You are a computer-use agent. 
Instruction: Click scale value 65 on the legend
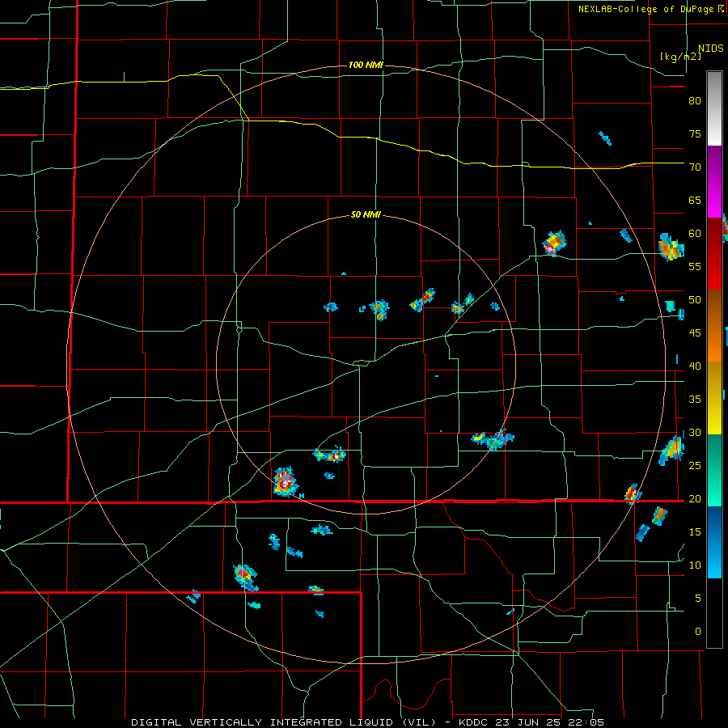[695, 200]
